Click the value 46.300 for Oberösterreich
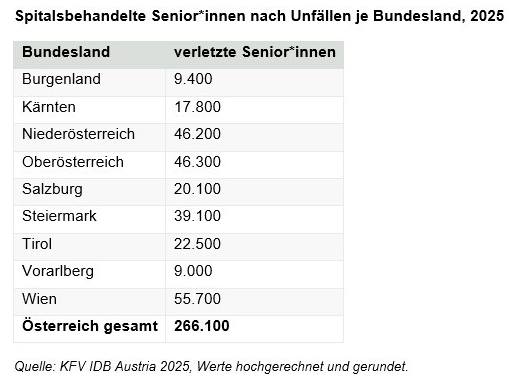The width and height of the screenshot is (519, 391). pyautogui.click(x=197, y=162)
